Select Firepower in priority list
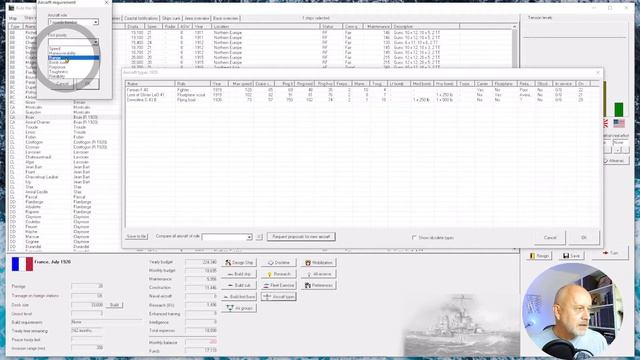640x360 pixels. click(73, 67)
